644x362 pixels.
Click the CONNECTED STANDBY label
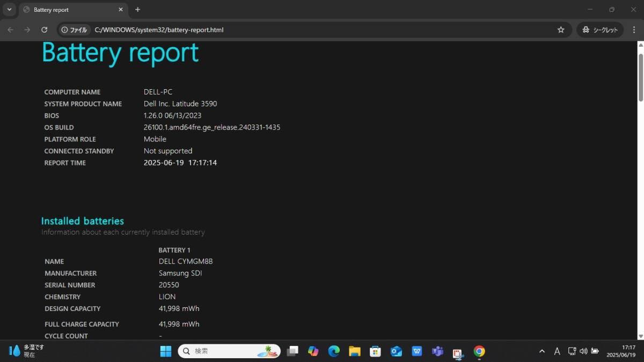79,151
